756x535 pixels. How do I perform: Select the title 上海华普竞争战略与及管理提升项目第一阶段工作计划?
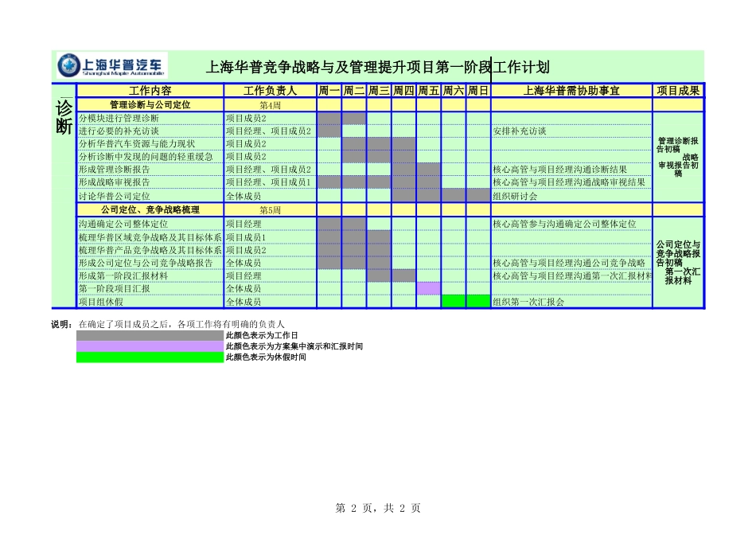[377, 67]
